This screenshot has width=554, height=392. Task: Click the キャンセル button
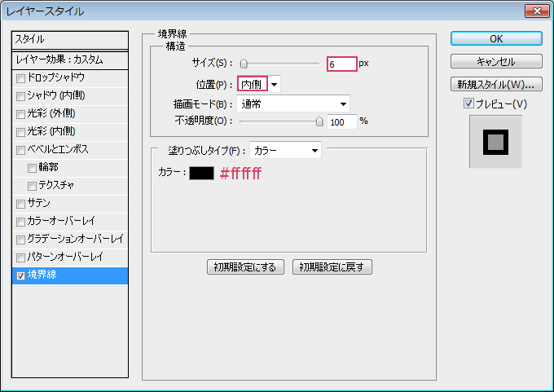coord(496,61)
